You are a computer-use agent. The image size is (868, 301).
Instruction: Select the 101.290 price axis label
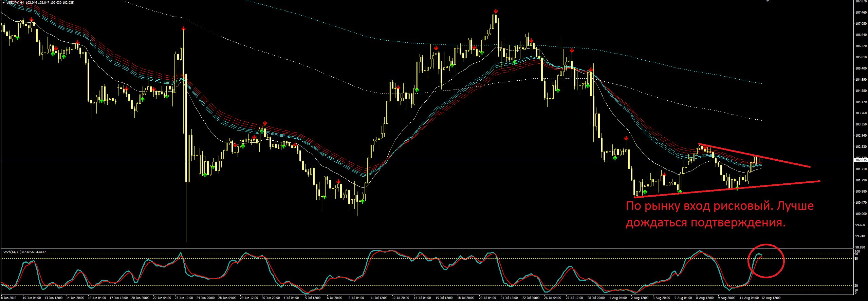point(861,180)
